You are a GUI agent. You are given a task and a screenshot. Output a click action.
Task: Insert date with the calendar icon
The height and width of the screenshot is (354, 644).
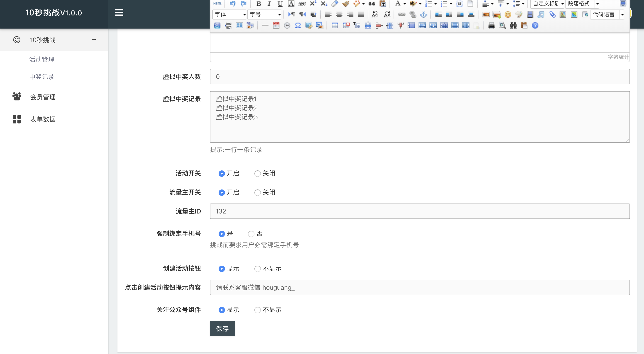pyautogui.click(x=276, y=25)
